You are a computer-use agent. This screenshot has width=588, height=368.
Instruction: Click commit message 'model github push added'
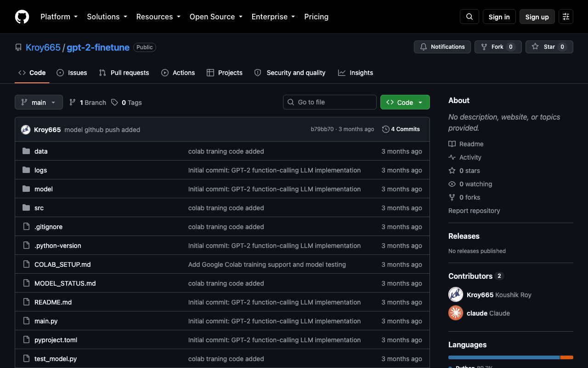point(102,130)
